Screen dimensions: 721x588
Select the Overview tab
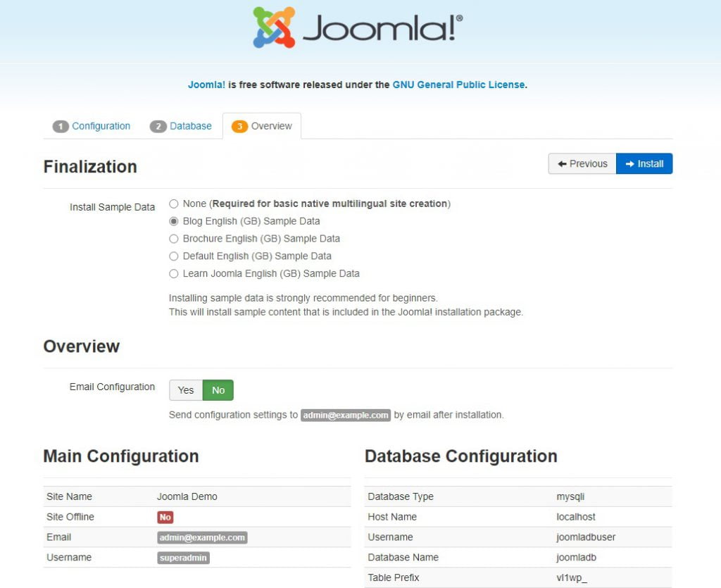[262, 126]
